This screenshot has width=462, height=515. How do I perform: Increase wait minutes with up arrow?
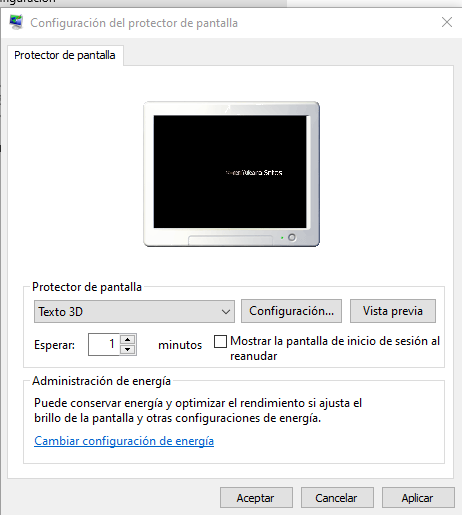tap(128, 339)
